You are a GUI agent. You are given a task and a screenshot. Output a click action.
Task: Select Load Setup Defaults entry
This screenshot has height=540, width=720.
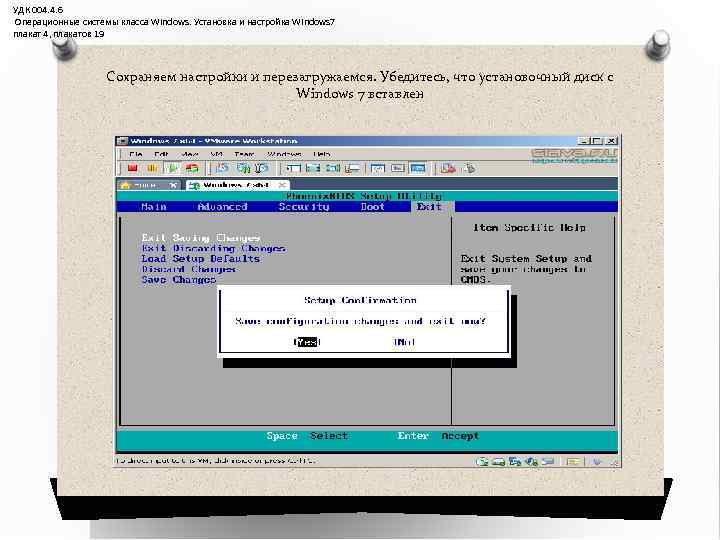pos(201,259)
